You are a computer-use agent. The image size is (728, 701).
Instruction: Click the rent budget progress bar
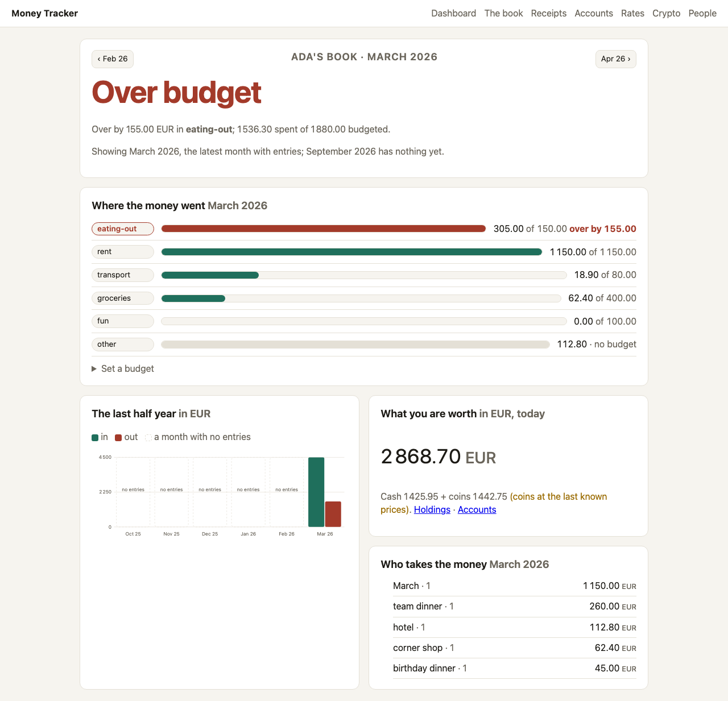tap(351, 252)
